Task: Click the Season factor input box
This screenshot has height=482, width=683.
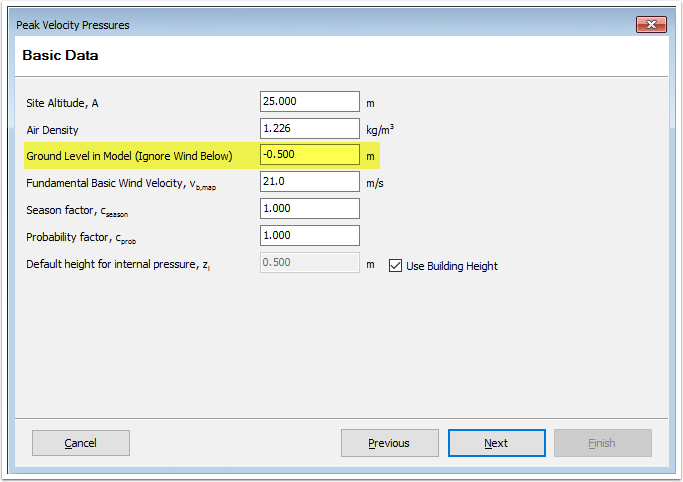Action: (310, 209)
